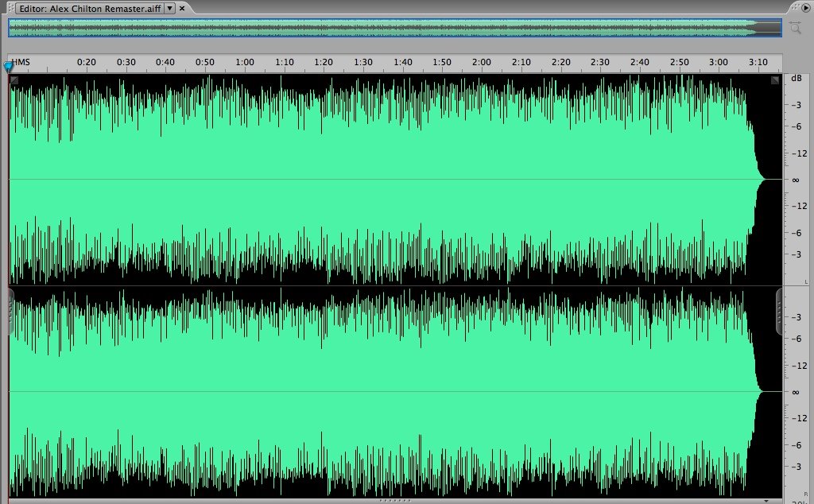Viewport: 814px width, 504px height.
Task: Click the 3:00 mark on the ruler
Action: [719, 62]
